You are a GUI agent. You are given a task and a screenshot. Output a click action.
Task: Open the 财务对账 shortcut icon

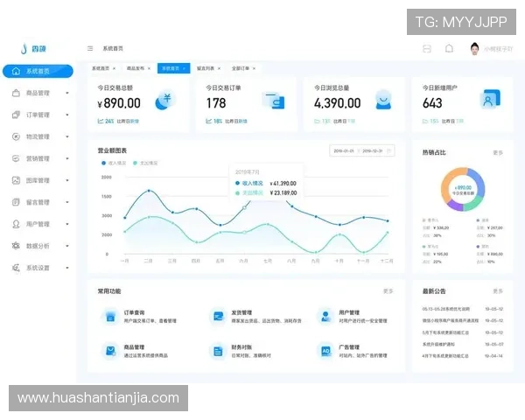pos(217,351)
